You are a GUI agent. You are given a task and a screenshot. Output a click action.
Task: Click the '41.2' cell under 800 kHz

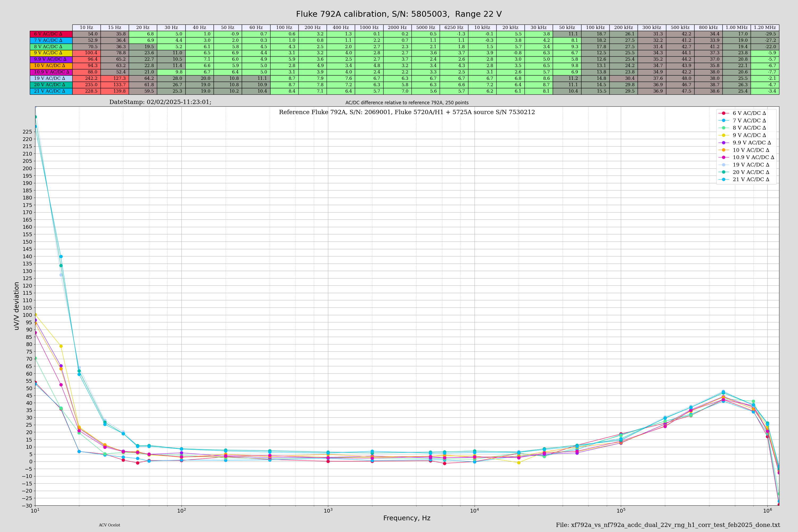tap(708, 47)
